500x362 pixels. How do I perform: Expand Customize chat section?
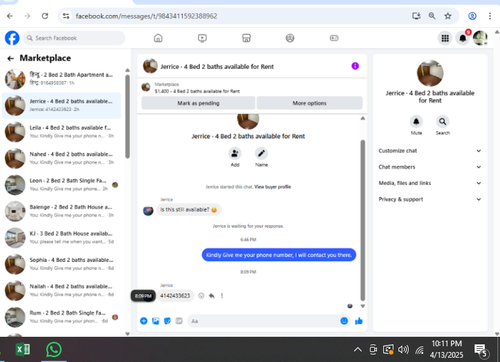pyautogui.click(x=430, y=151)
